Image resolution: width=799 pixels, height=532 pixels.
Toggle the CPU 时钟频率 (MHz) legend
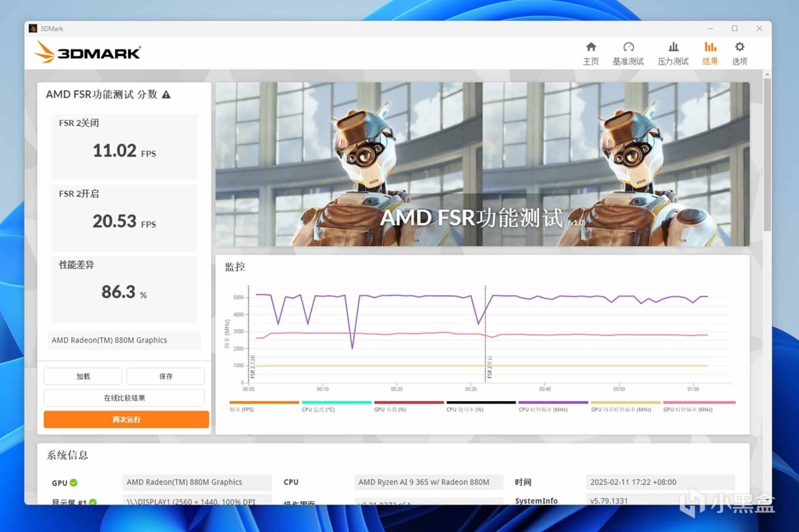point(553,407)
